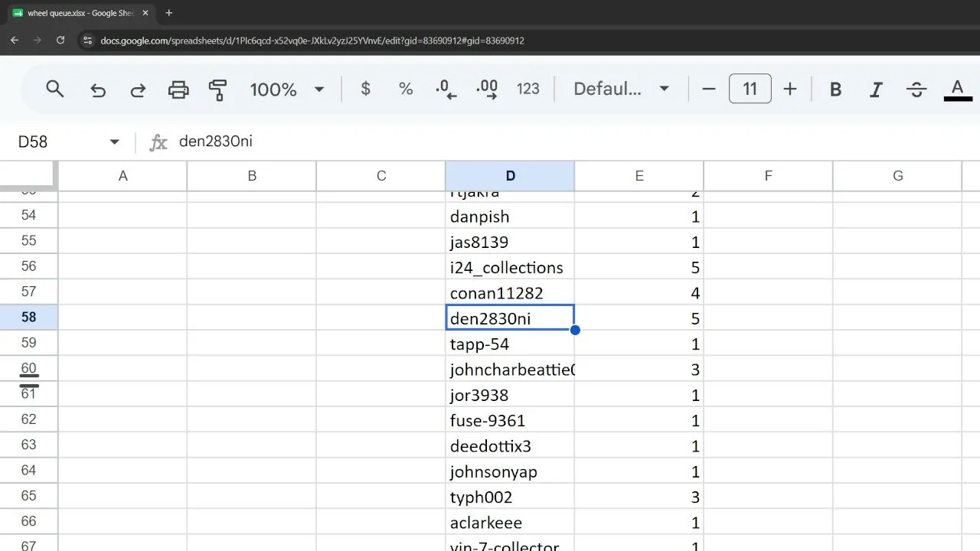
Task: Select value 3 next to typh002
Action: click(639, 497)
